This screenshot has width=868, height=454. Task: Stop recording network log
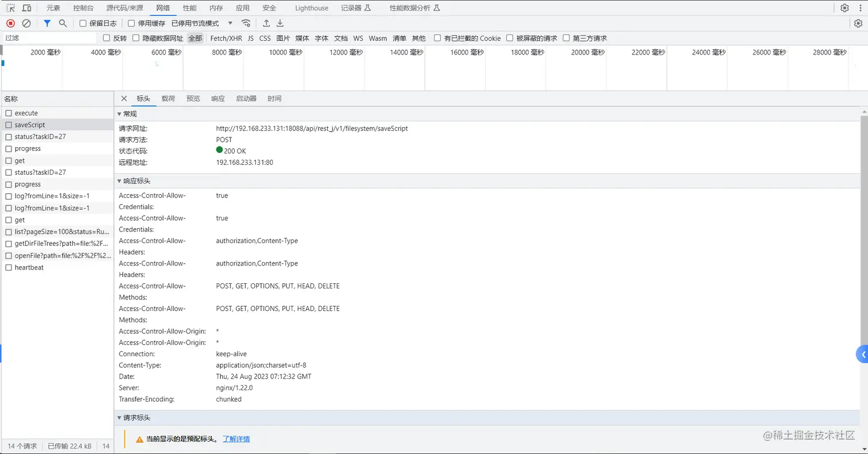10,23
